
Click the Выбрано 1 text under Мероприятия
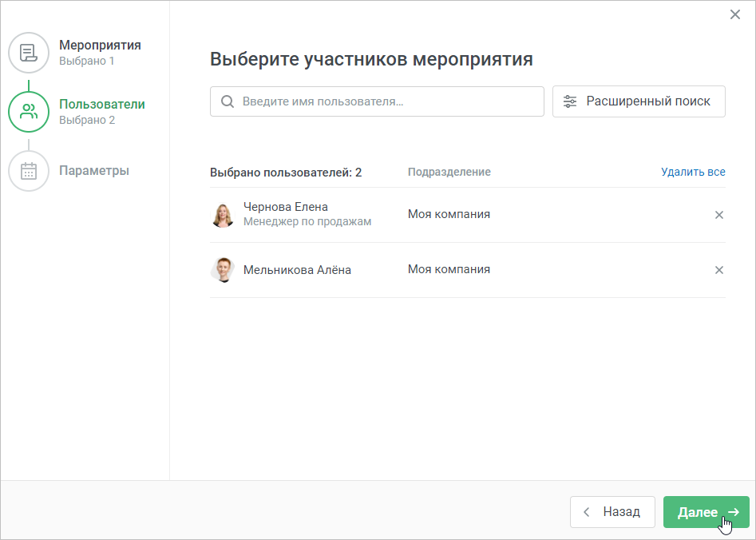pos(87,61)
